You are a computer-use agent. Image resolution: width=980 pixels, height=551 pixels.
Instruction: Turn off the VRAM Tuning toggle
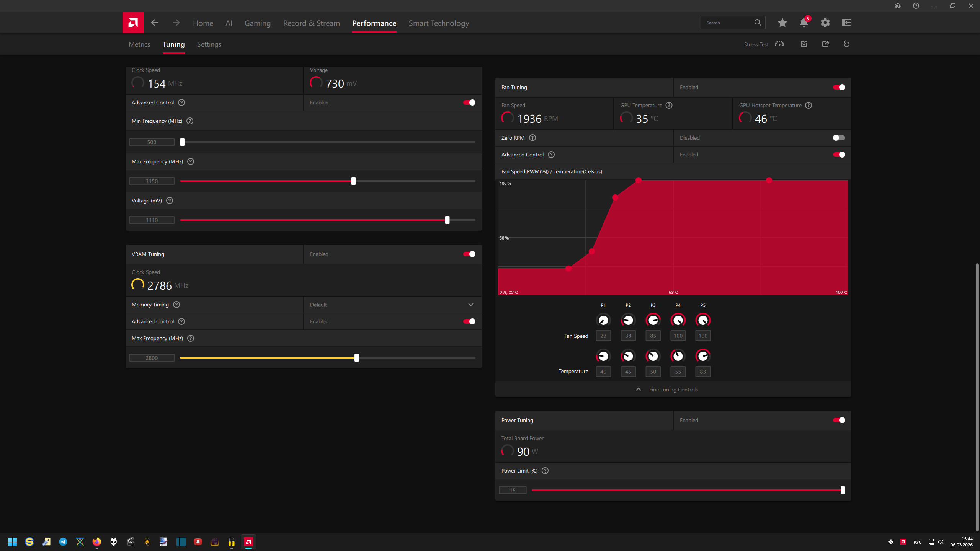point(469,254)
